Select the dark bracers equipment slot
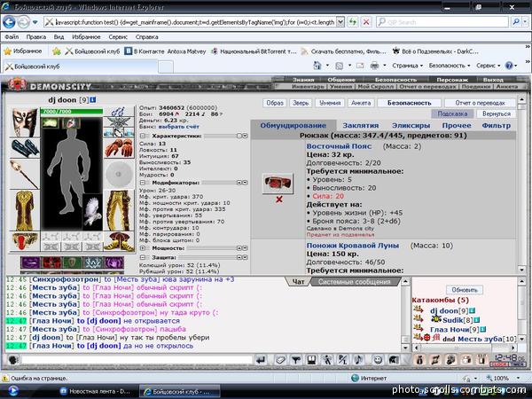Screen dimensions: 532x399 [25, 148]
